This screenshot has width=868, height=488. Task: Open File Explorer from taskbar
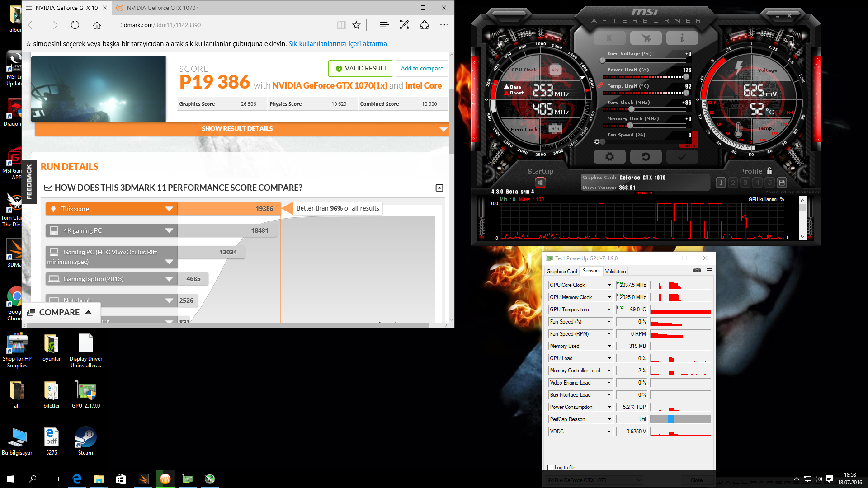(99, 479)
